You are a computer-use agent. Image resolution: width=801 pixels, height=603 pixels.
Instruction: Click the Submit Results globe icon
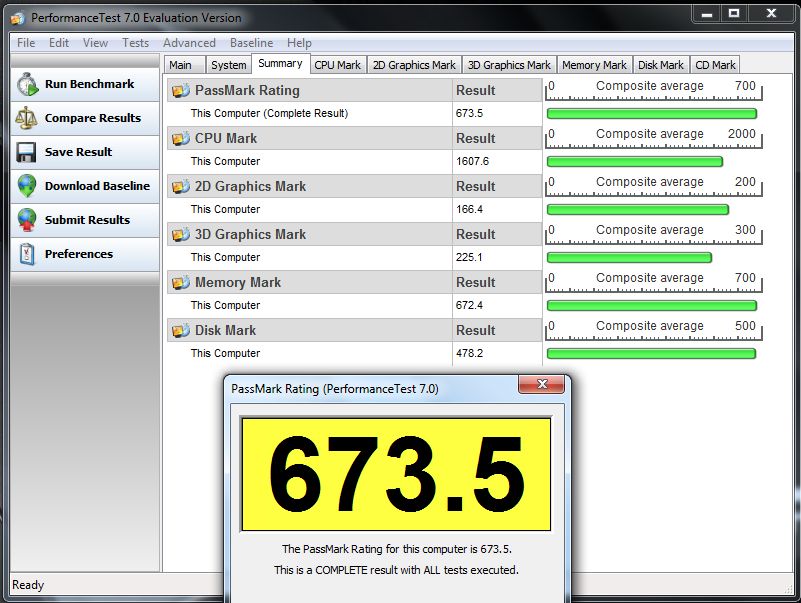(x=27, y=220)
